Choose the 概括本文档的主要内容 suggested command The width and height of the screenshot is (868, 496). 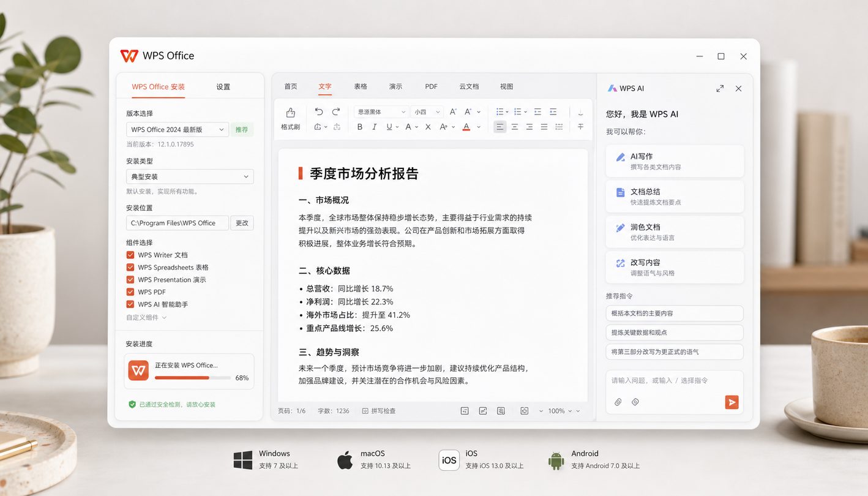[675, 313]
